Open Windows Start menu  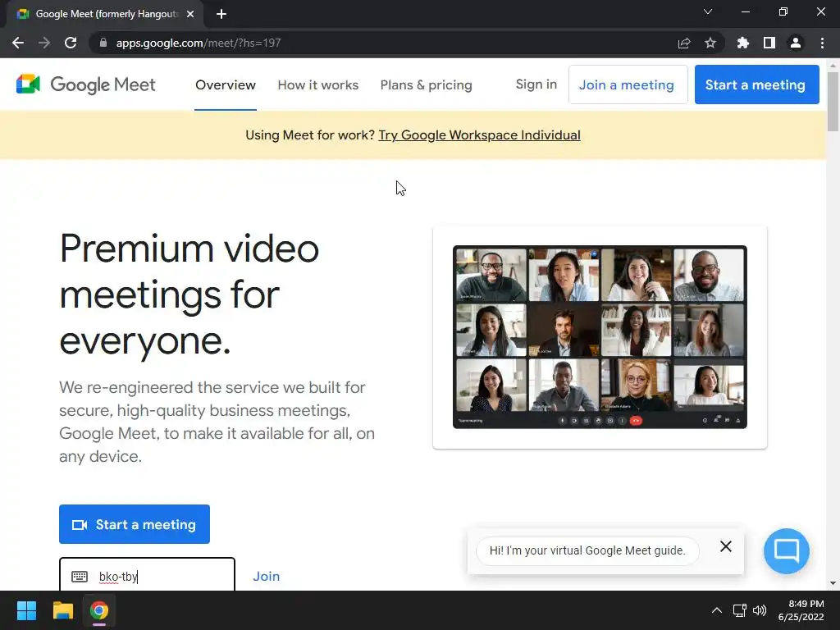pos(26,610)
